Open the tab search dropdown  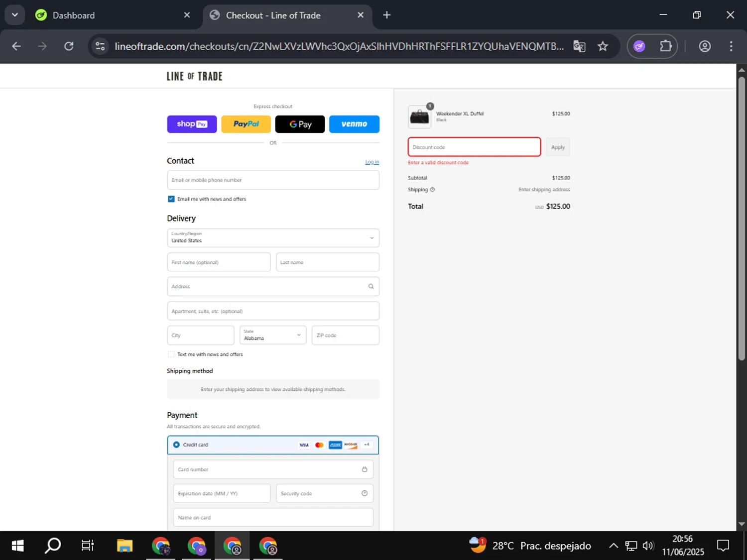click(x=15, y=15)
